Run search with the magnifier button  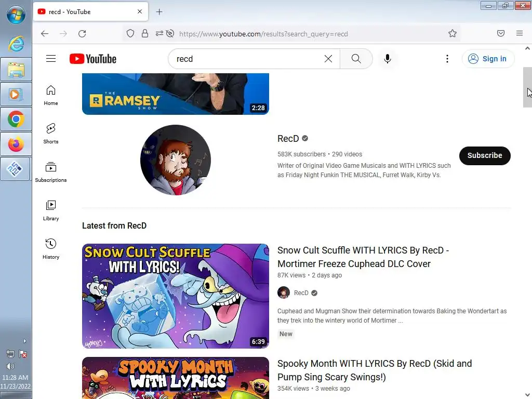[356, 59]
